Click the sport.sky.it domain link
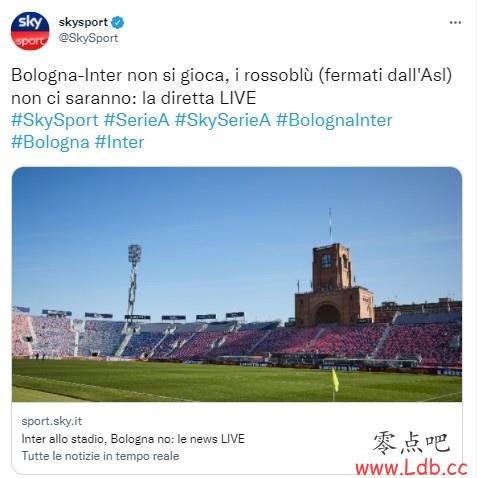The width and height of the screenshot is (477, 478). point(52,421)
